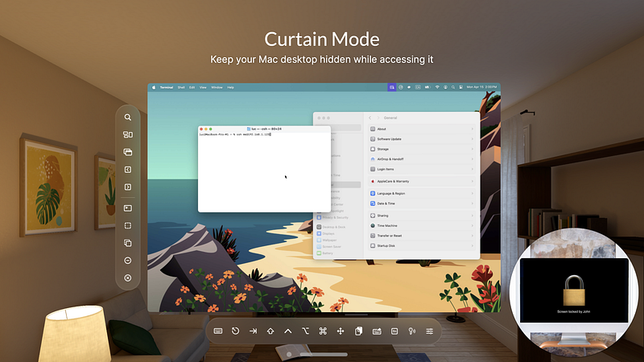The width and height of the screenshot is (644, 362).
Task: Click the menu bar date and time
Action: 481,87
